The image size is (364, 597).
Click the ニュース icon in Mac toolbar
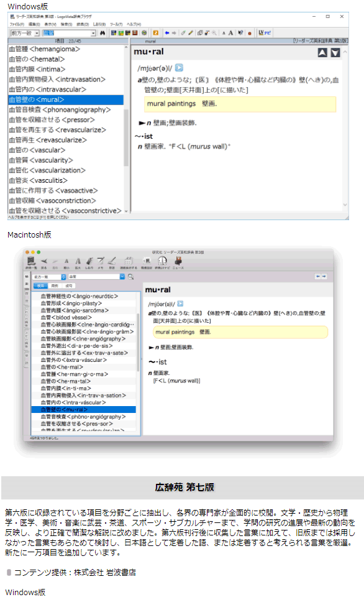[178, 261]
